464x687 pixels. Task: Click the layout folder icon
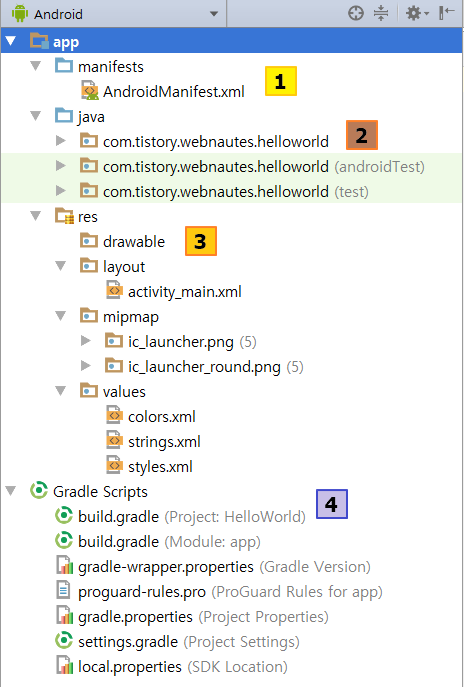(89, 266)
